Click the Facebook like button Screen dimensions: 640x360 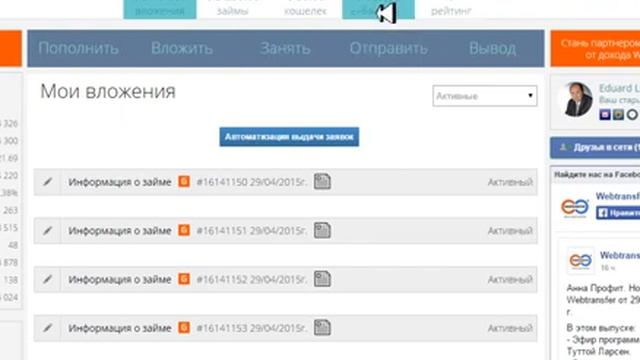618,213
